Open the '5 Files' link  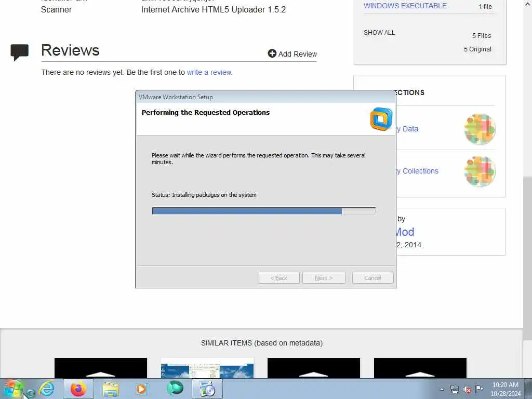point(482,36)
